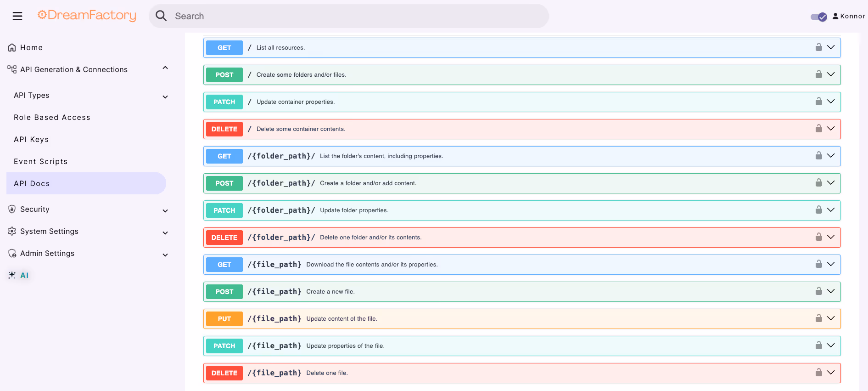The height and width of the screenshot is (391, 868).
Task: Select Event Scripts in the sidebar
Action: click(41, 161)
